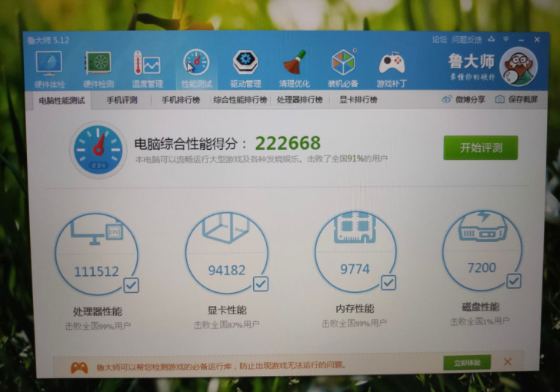Click the processor monitor CPU icon
This screenshot has height=392, width=560.
click(x=97, y=231)
